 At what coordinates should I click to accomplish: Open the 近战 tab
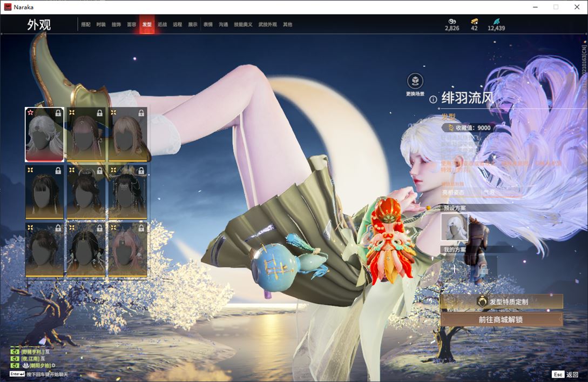tap(162, 24)
